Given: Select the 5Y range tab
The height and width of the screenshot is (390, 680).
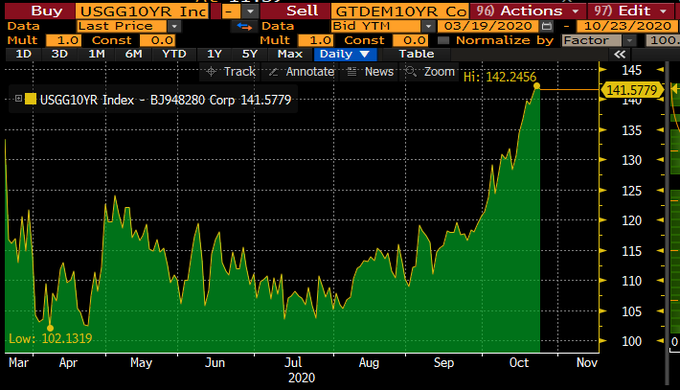Looking at the screenshot, I should (x=250, y=54).
